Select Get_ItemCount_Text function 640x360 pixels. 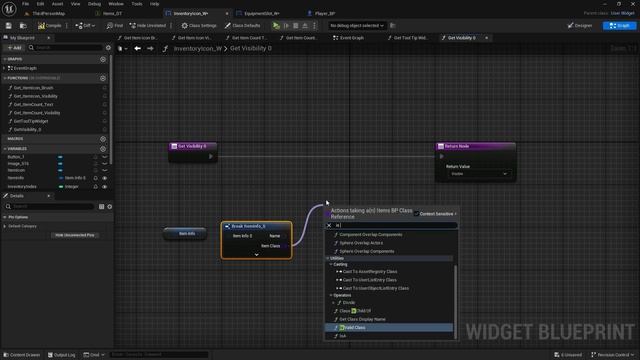pyautogui.click(x=33, y=104)
